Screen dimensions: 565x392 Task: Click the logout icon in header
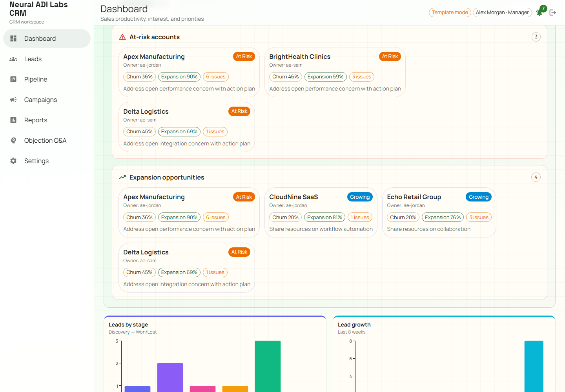click(x=553, y=13)
